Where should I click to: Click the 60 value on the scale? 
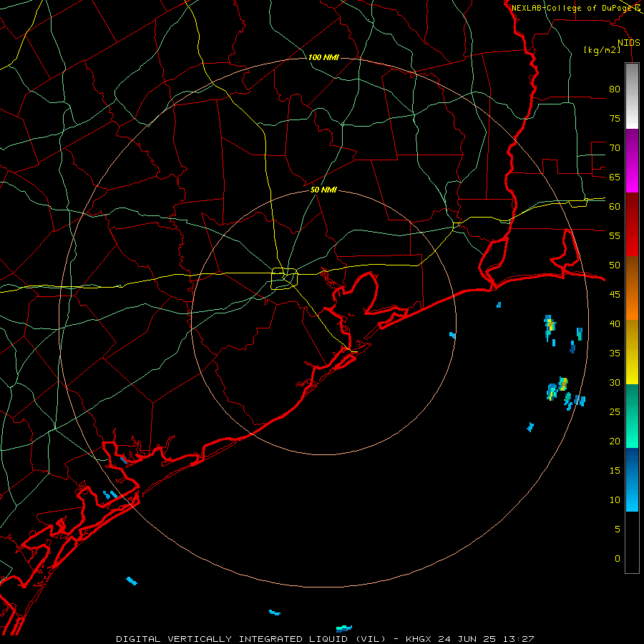[615, 207]
